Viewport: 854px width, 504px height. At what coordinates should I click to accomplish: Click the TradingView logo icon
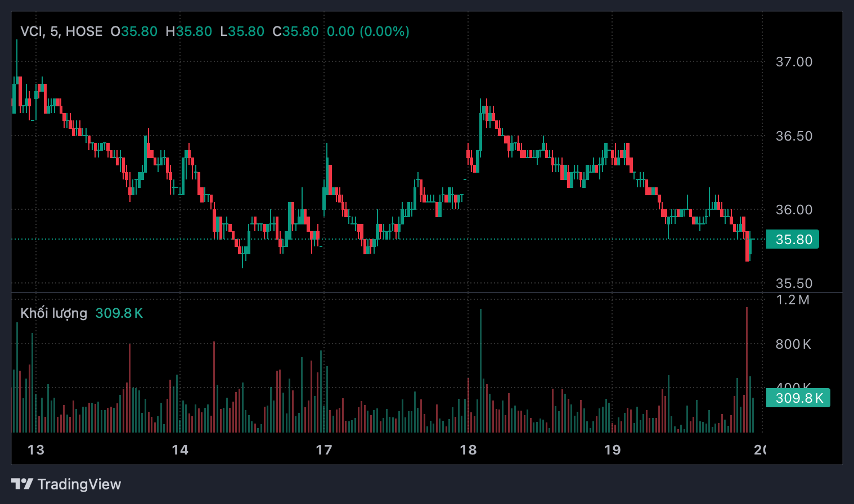point(22,484)
